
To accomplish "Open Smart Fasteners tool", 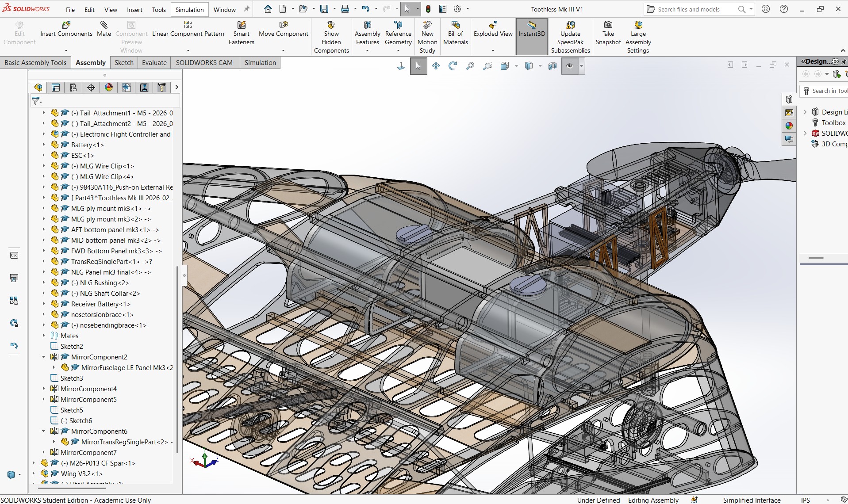I will [x=241, y=33].
